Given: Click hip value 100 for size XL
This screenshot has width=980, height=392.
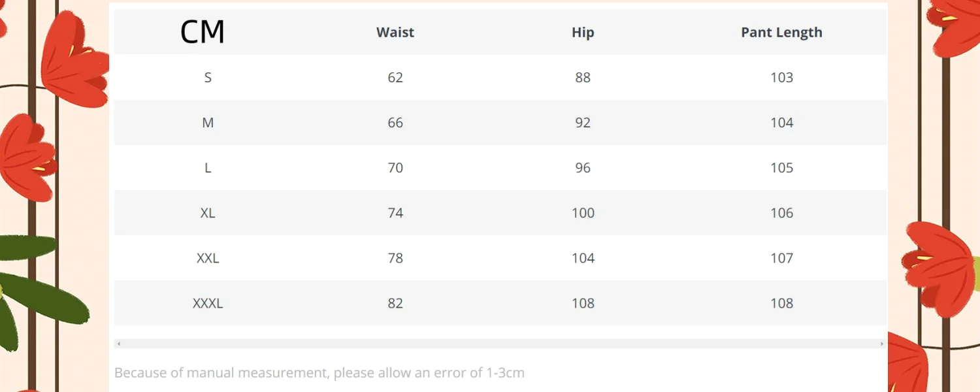Looking at the screenshot, I should tap(583, 213).
